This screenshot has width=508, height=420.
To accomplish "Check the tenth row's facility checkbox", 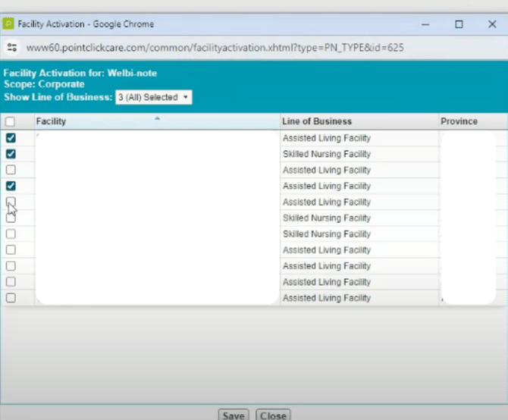I will pos(11,282).
